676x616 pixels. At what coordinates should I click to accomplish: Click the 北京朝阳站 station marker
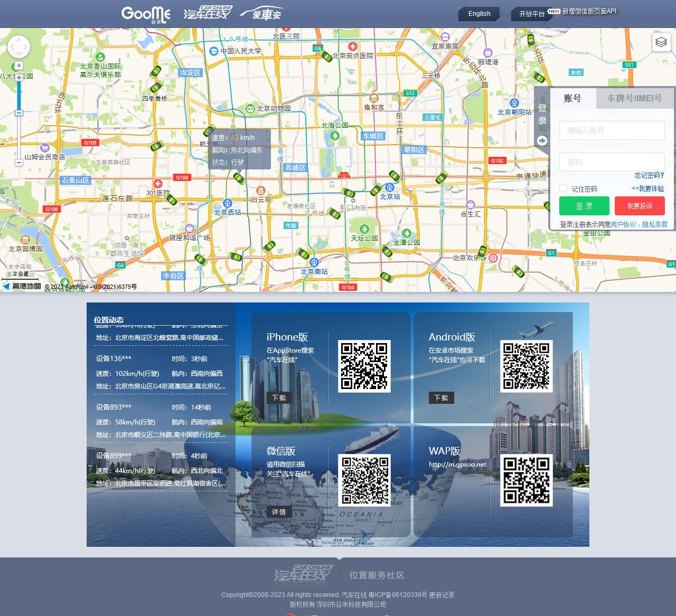pyautogui.click(x=514, y=103)
